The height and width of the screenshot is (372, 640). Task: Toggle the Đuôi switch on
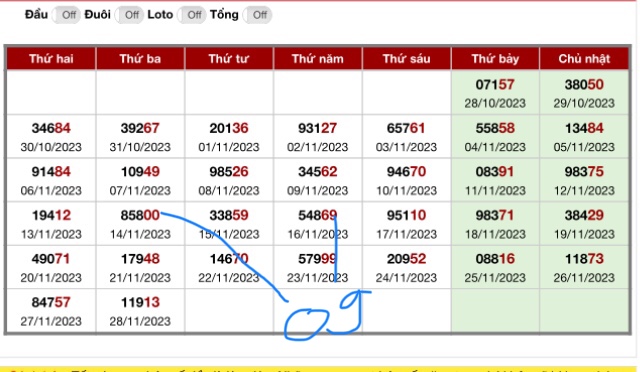129,15
